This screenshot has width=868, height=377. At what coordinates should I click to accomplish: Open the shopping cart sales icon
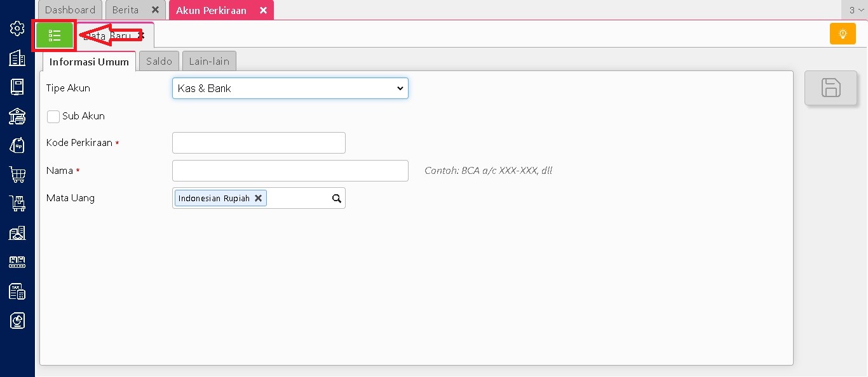tap(17, 175)
